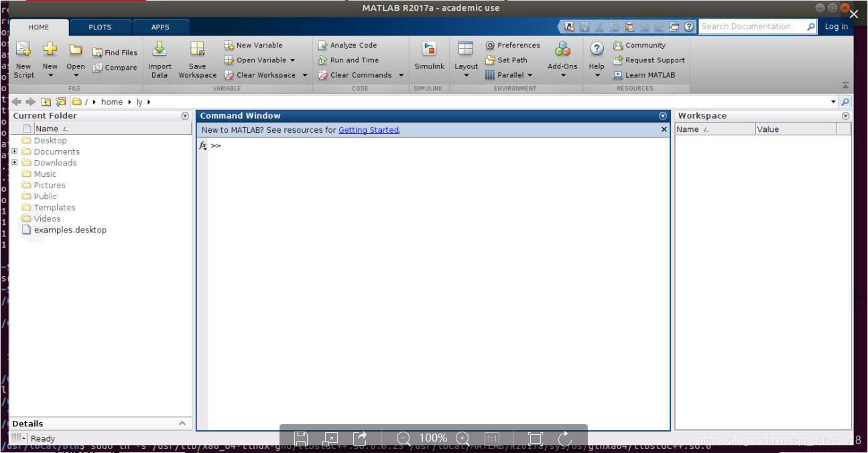Click the address bar search folder icon
The height and width of the screenshot is (453, 868).
[x=845, y=102]
